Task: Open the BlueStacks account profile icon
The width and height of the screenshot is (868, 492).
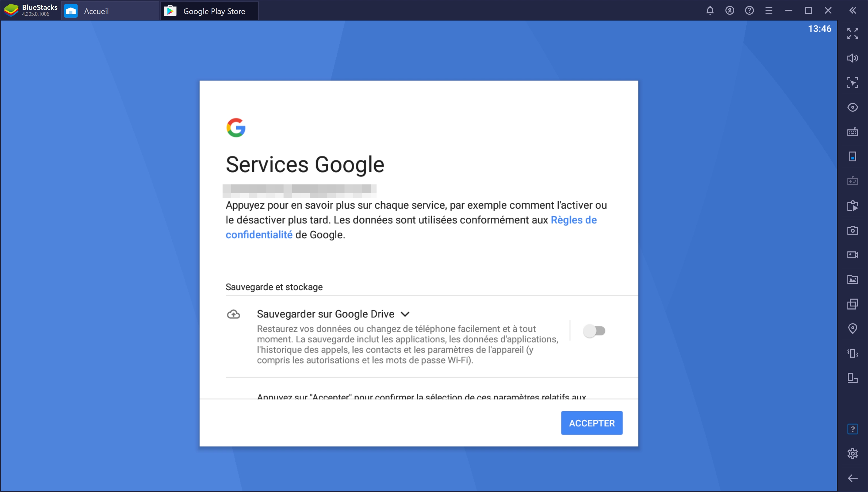Action: [729, 10]
